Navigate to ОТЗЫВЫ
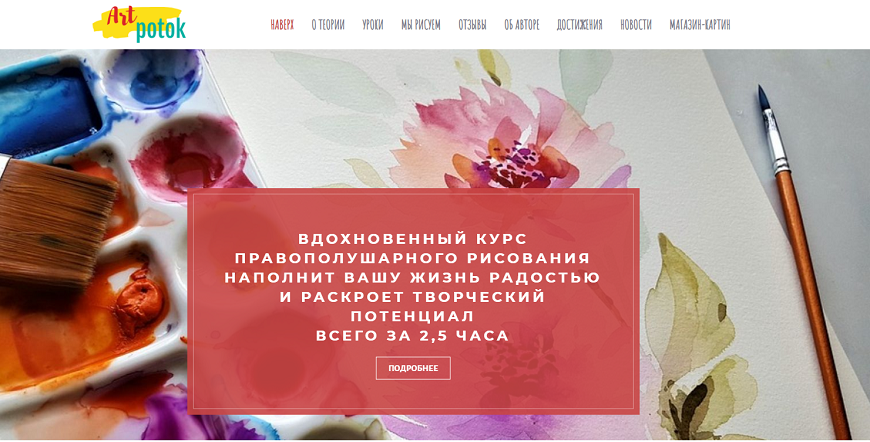This screenshot has width=870, height=442. pyautogui.click(x=472, y=25)
